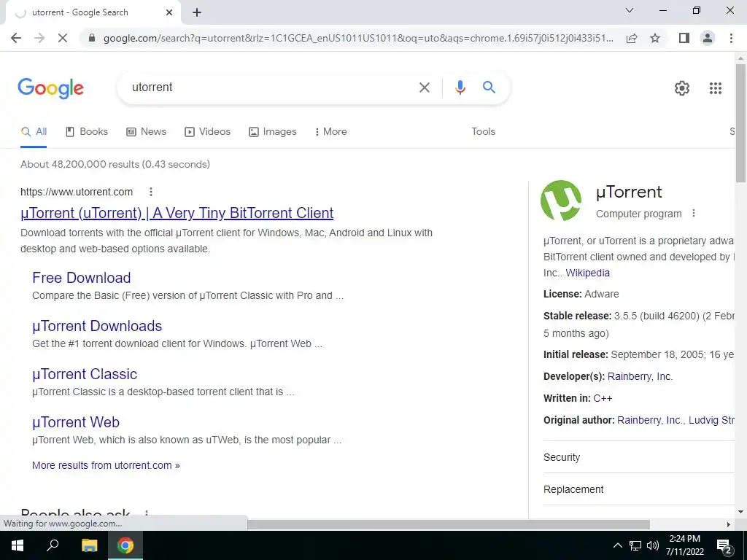This screenshot has width=747, height=560.
Task: Click the padlock site info icon
Action: [x=92, y=38]
